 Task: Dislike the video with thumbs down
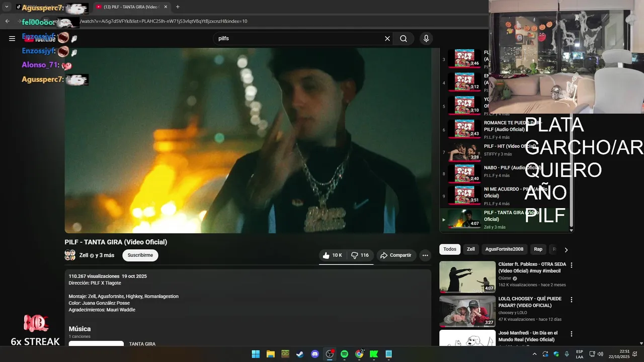(x=360, y=255)
